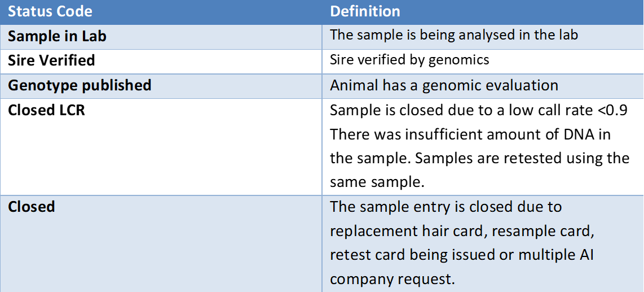Select the Sire Verified status cell
Viewport: 644px width, 292px height.
coord(161,61)
